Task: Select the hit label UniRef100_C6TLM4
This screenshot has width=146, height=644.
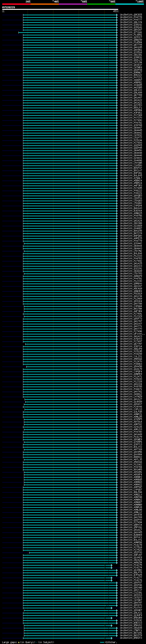Action: [x=131, y=63]
